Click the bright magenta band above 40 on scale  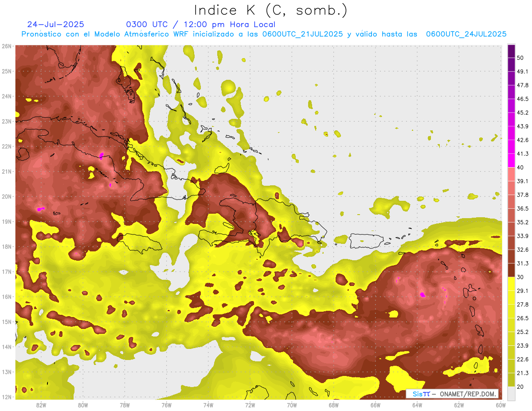(x=511, y=160)
